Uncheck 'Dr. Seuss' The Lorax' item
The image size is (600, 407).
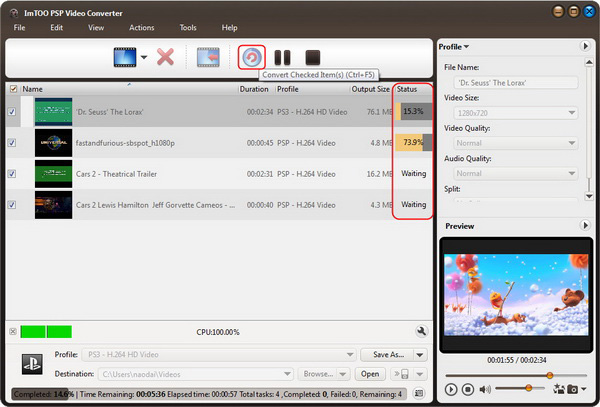click(x=12, y=112)
